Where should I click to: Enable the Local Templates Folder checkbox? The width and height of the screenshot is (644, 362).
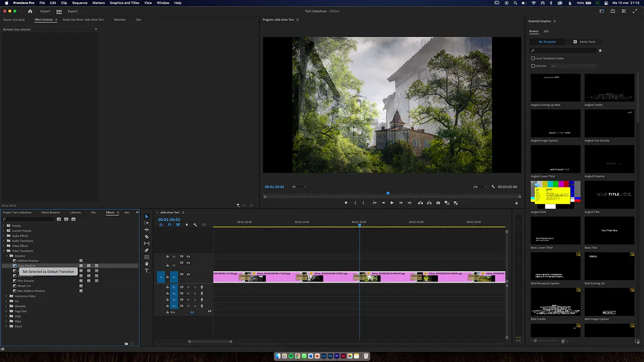tap(533, 58)
